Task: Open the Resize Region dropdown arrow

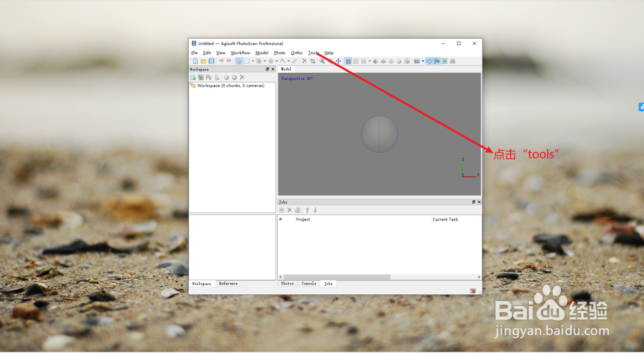Action: pyautogui.click(x=265, y=61)
